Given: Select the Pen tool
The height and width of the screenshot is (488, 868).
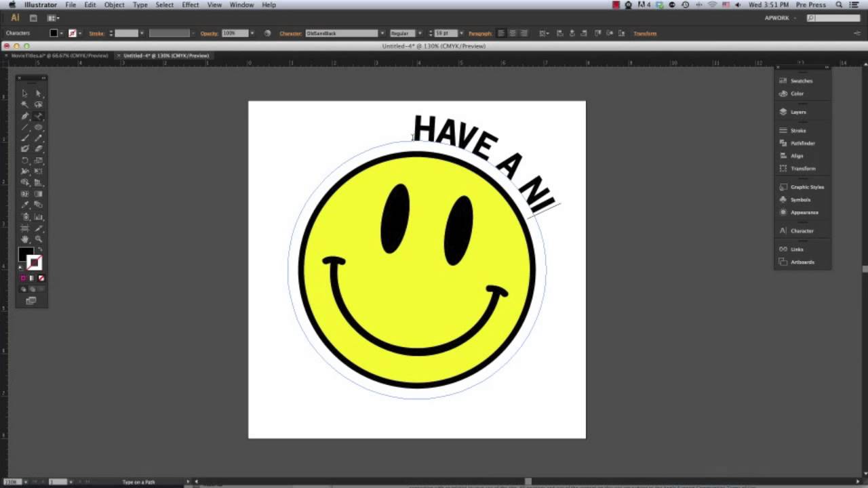Looking at the screenshot, I should click(24, 116).
